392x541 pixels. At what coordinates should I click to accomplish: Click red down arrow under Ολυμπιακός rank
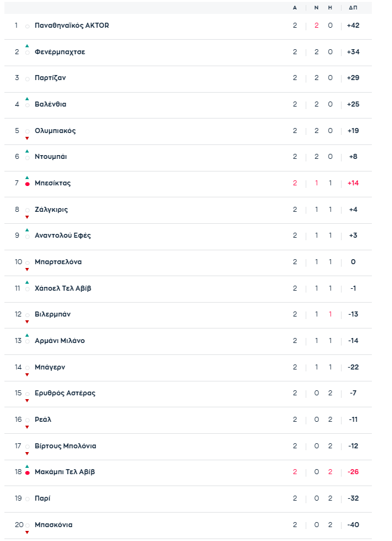[27, 138]
